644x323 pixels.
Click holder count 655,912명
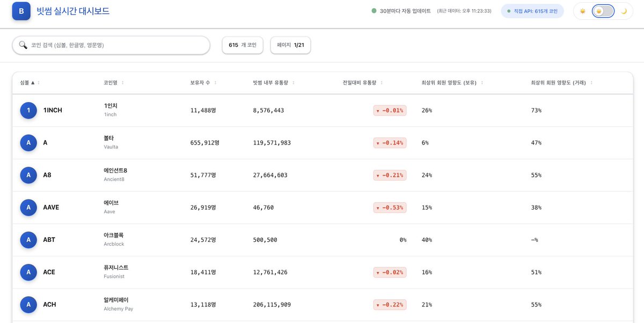point(204,142)
